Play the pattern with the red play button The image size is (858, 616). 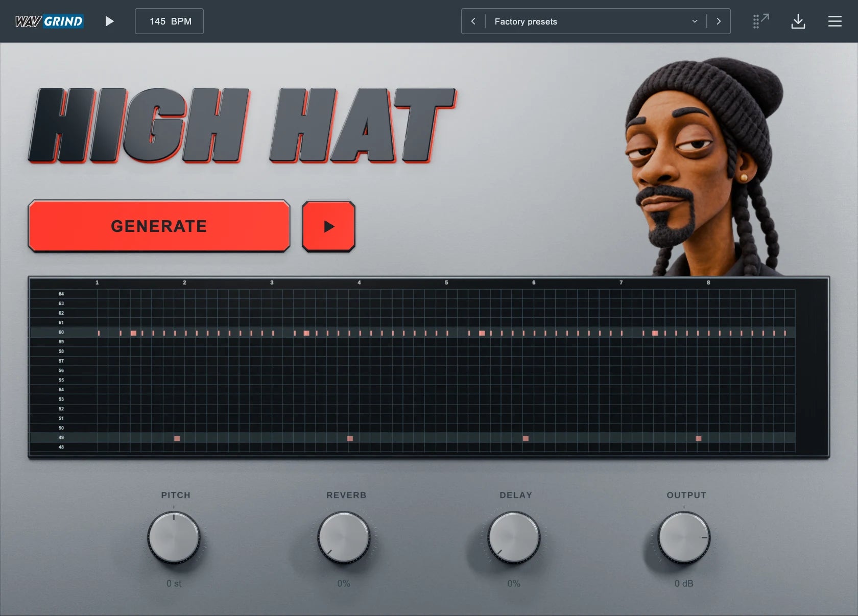tap(328, 226)
